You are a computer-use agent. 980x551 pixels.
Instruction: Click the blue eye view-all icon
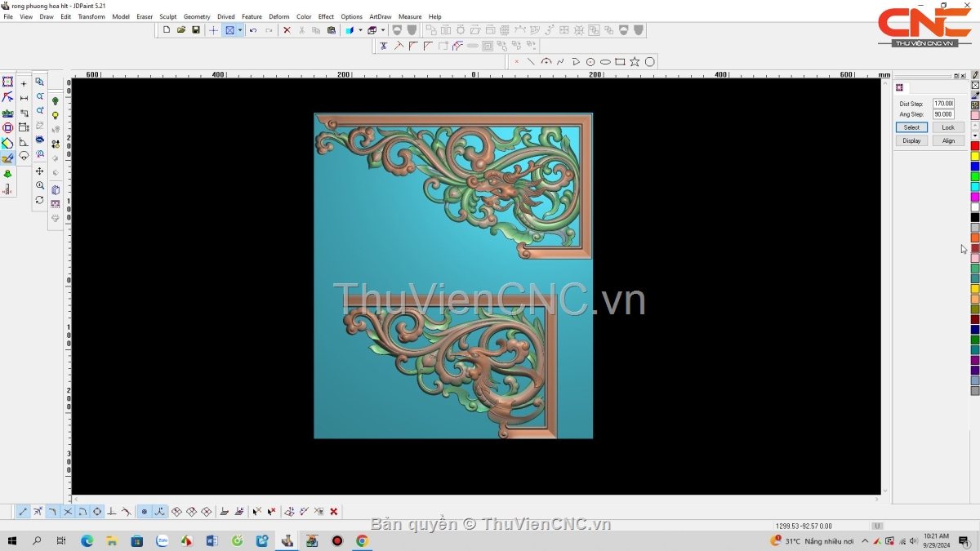coord(39,140)
